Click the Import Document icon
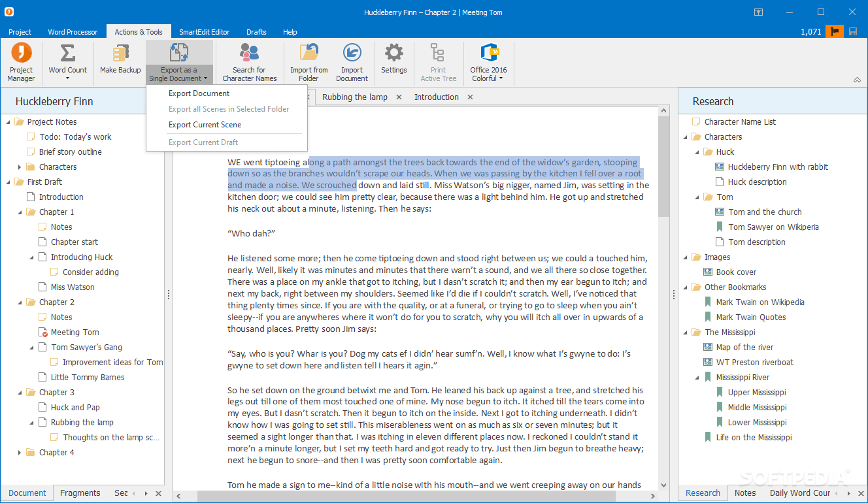Image resolution: width=868 pixels, height=503 pixels. click(352, 53)
